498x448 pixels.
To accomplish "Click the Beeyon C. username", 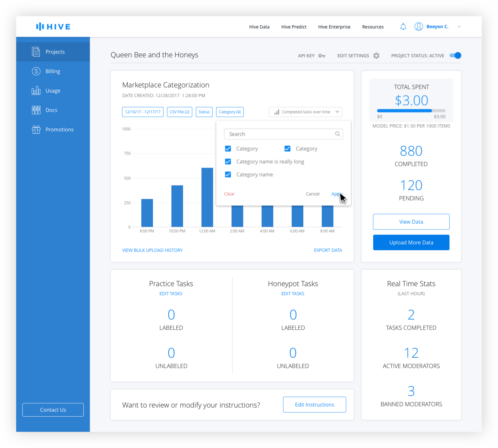I will click(437, 27).
